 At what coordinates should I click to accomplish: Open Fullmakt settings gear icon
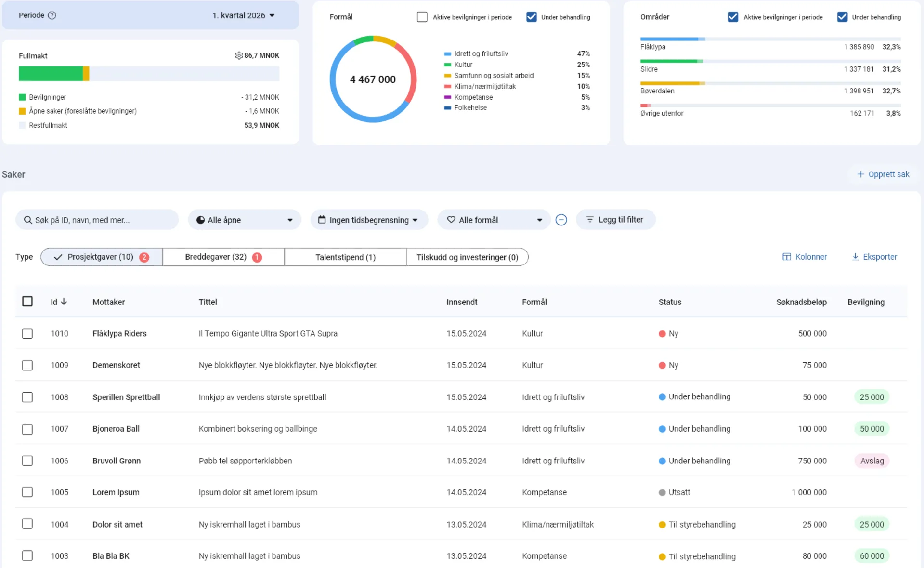[238, 55]
